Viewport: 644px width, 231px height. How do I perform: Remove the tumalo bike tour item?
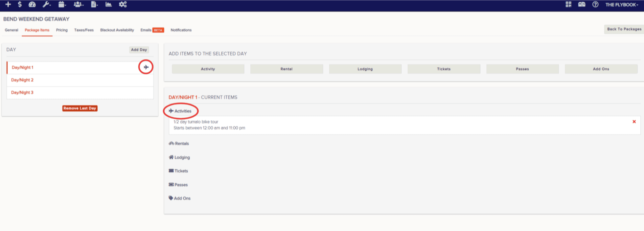coord(634,122)
